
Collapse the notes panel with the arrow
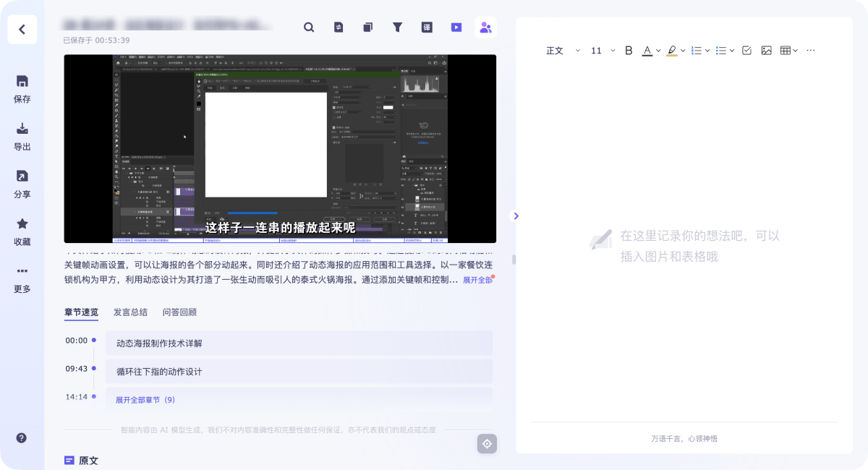click(x=516, y=215)
